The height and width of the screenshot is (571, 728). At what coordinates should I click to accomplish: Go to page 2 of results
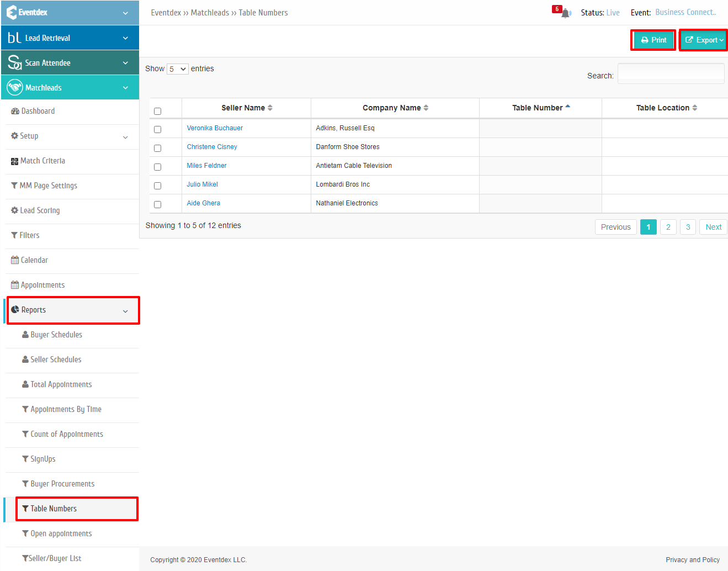pos(668,227)
